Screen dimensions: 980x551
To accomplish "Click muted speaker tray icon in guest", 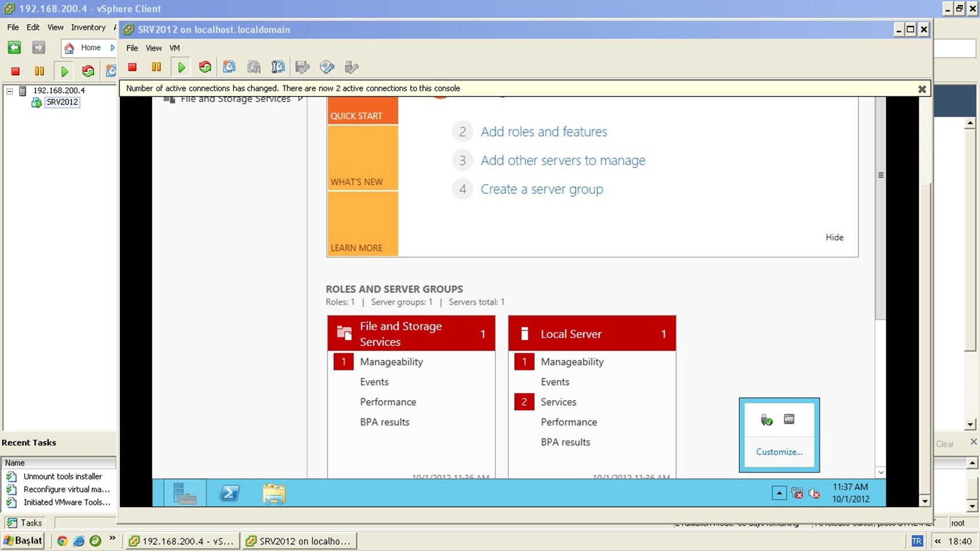I will click(x=814, y=493).
